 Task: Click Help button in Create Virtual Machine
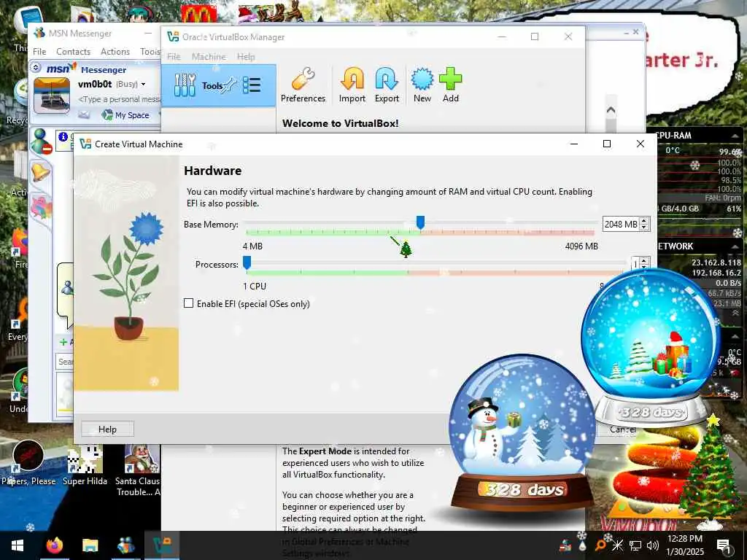[x=107, y=429]
